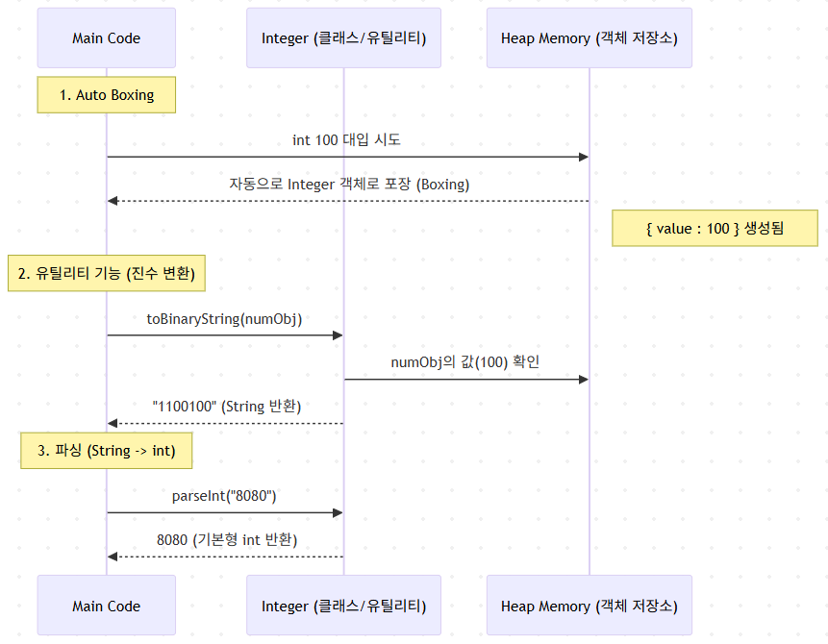The width and height of the screenshot is (828, 644).
Task: Select the top Main Code participant box
Action: 106,38
